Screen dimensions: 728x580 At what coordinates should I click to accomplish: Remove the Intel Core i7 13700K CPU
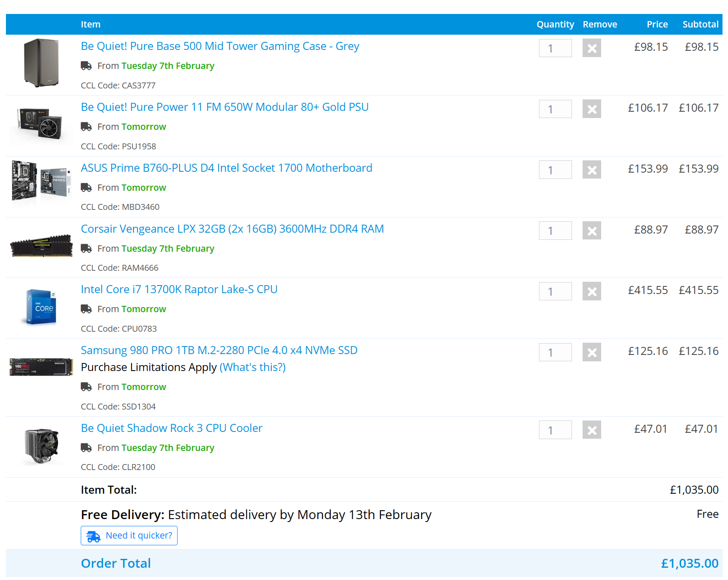591,291
